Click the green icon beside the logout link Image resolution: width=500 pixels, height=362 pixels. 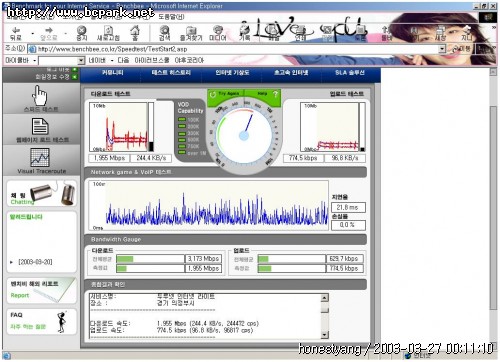coord(74,69)
